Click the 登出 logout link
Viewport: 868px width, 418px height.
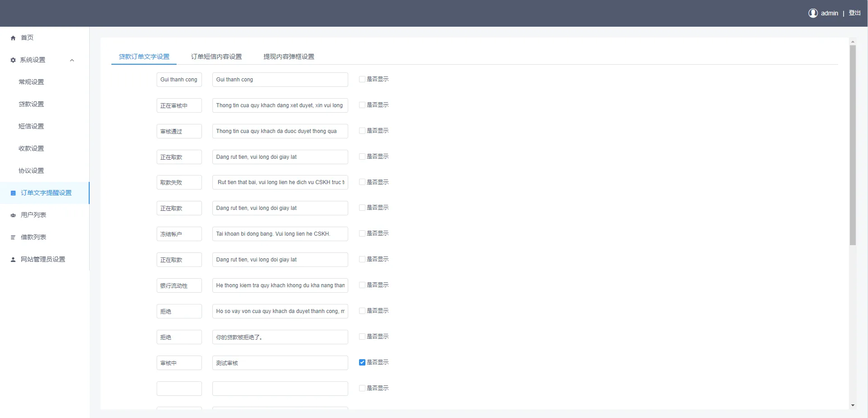pos(854,13)
